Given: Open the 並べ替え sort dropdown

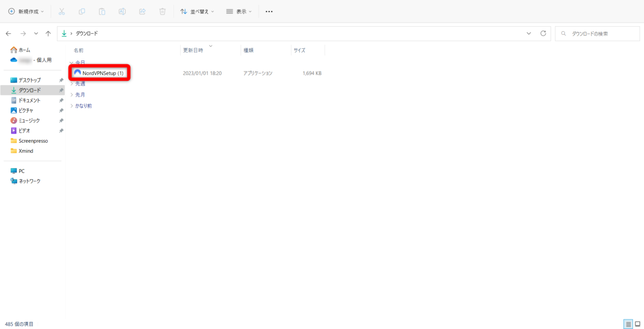Looking at the screenshot, I should pos(197,11).
